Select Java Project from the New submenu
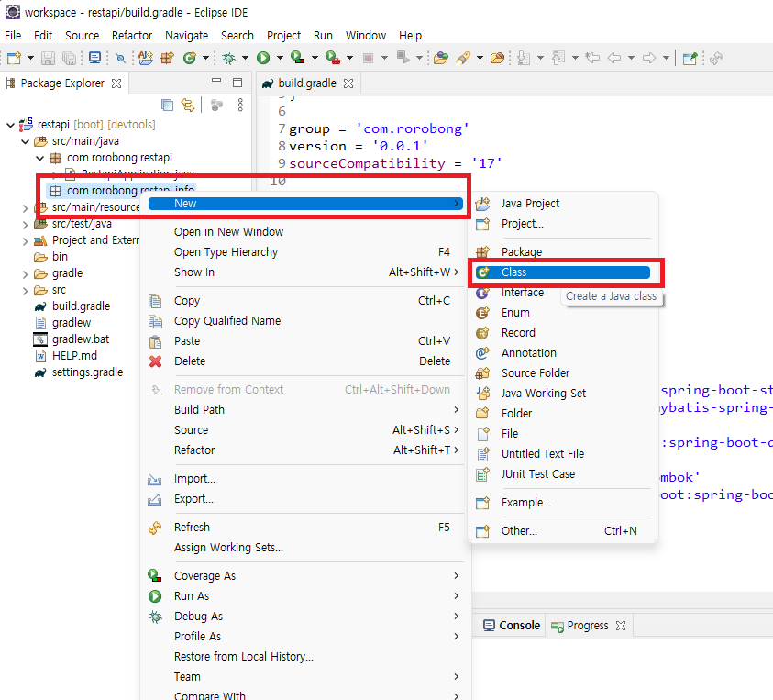The image size is (773, 700). pos(562,204)
